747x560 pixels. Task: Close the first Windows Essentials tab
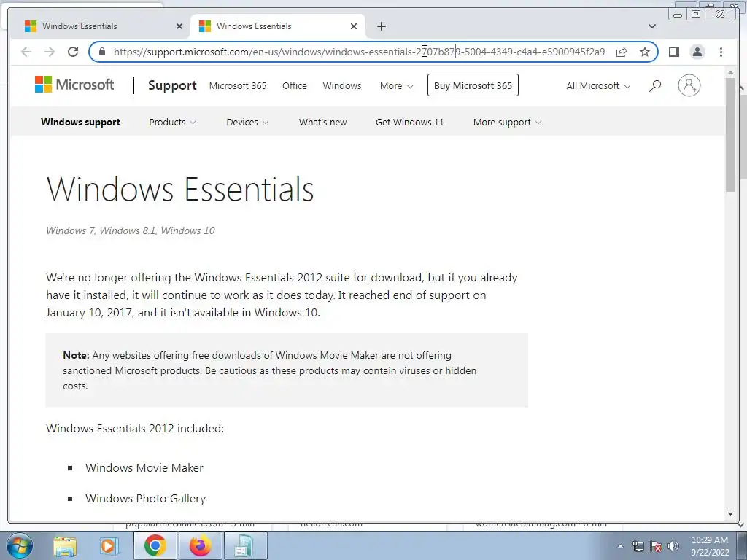tap(179, 26)
